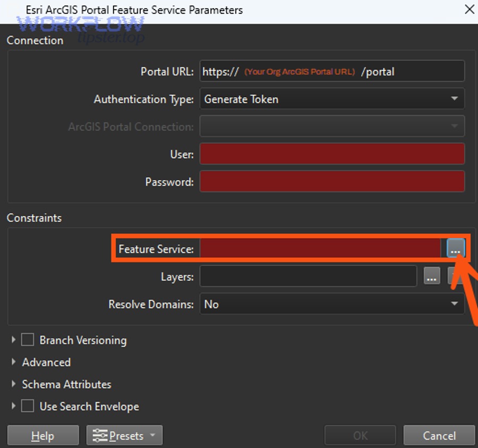
Task: Expand the Branch Versioning section
Action: pos(13,340)
